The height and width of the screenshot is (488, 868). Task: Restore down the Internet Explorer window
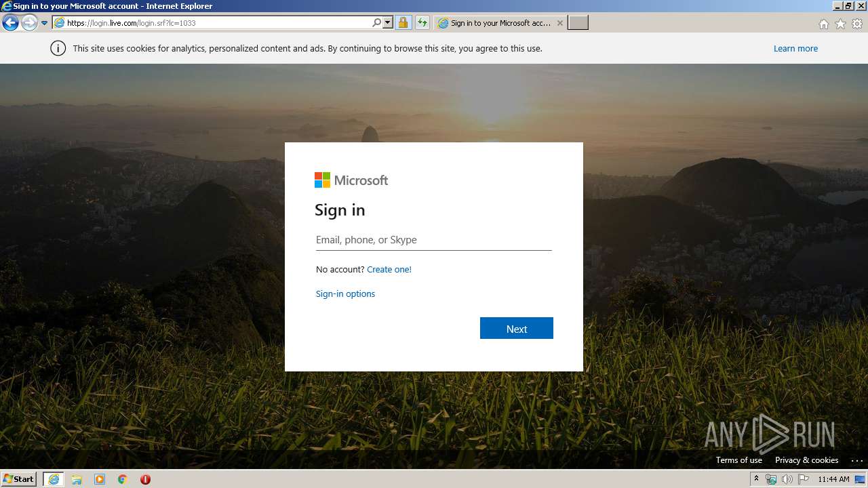[848, 5]
